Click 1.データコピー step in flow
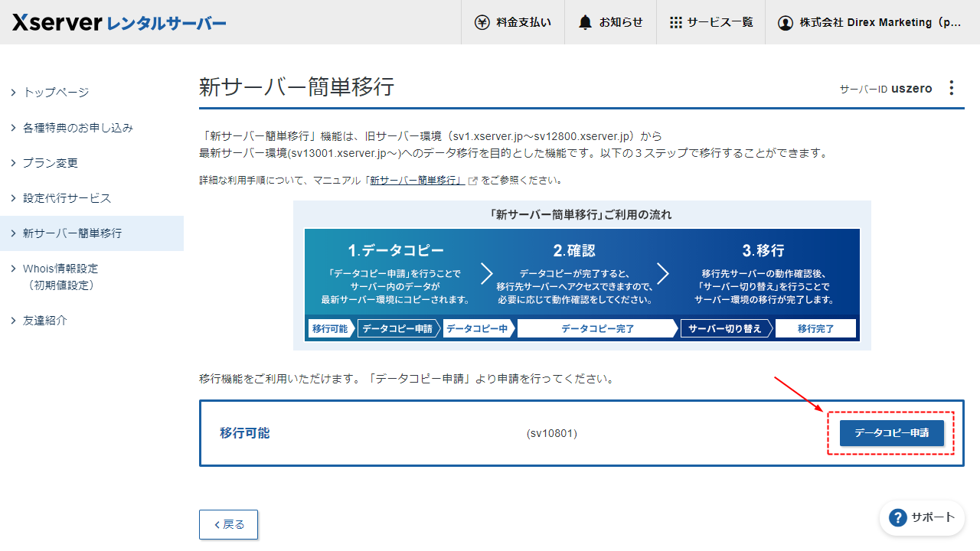 (x=396, y=251)
